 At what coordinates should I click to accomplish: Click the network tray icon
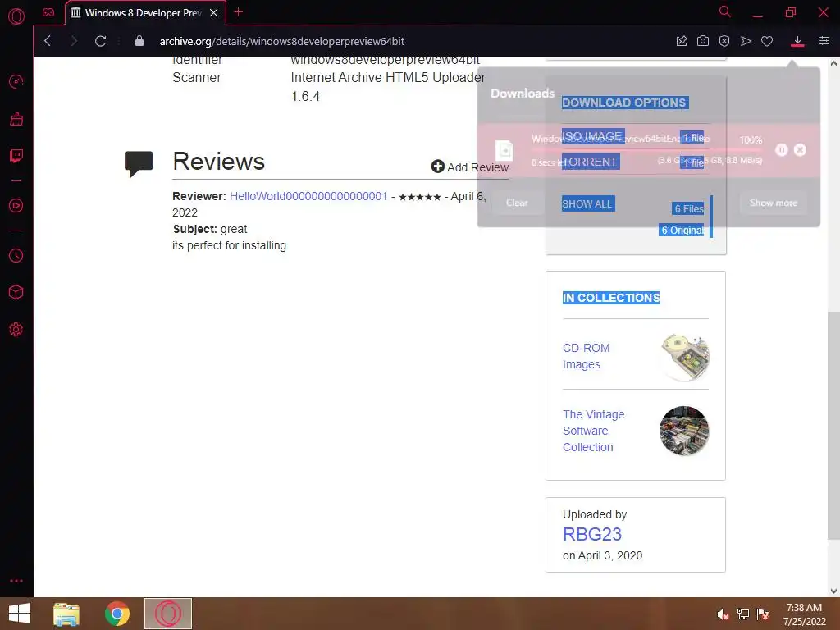coord(743,614)
